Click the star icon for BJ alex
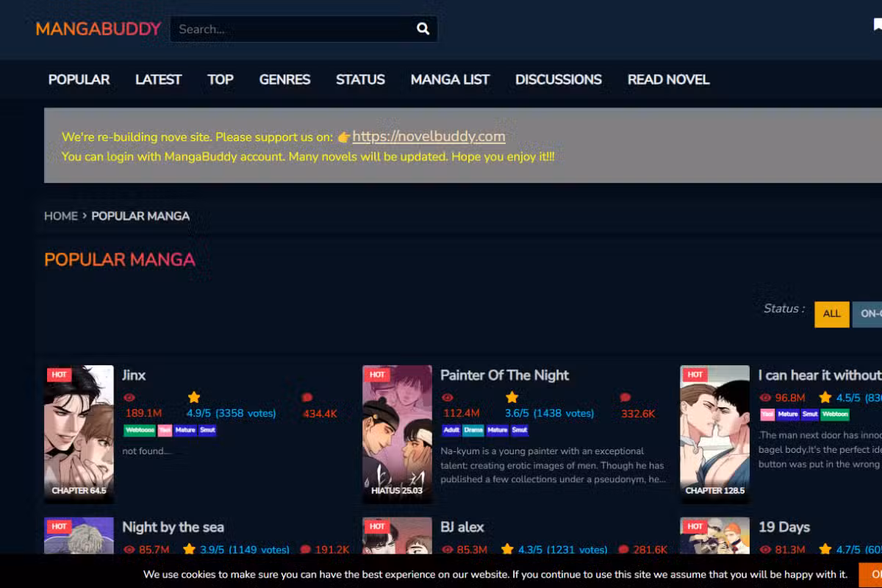882x588 pixels. pyautogui.click(x=507, y=549)
